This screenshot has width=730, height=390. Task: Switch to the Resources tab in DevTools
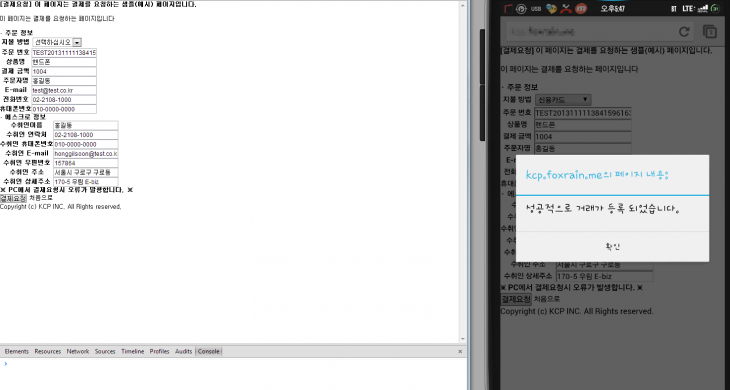coord(47,351)
